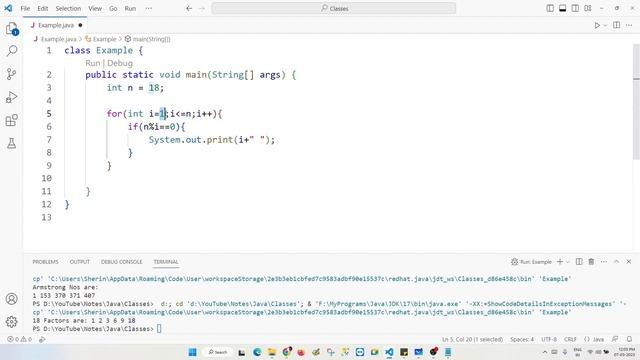Click the Run CodeLens link above main
The width and height of the screenshot is (640, 360).
[x=93, y=63]
